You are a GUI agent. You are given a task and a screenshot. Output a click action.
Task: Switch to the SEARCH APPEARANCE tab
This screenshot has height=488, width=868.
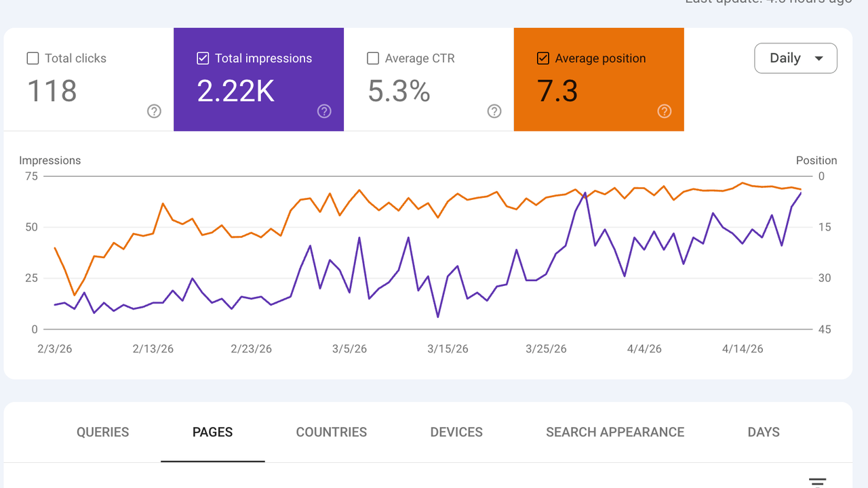(614, 432)
